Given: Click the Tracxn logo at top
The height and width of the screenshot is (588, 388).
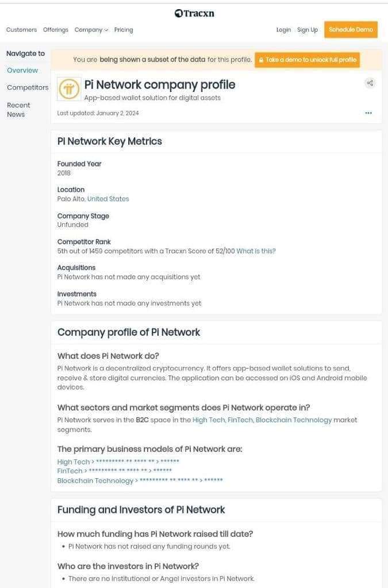Looking at the screenshot, I should point(194,13).
